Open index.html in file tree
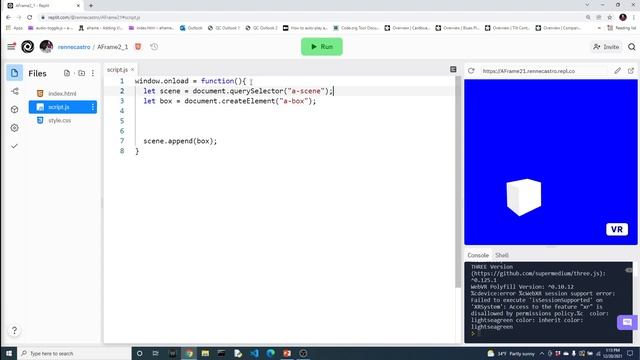 click(63, 93)
